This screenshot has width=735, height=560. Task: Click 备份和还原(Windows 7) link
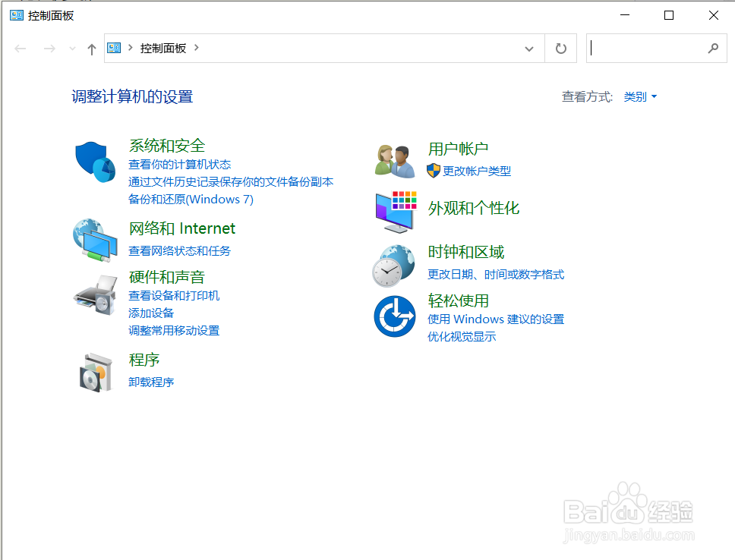click(x=190, y=199)
